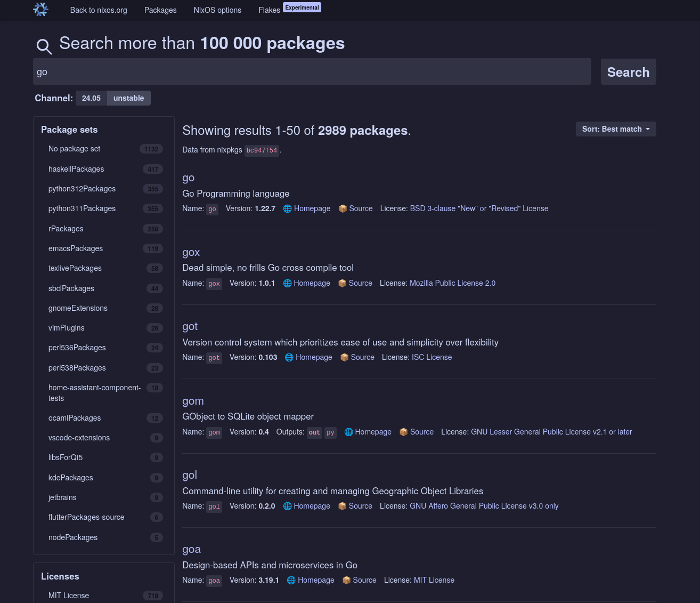700x603 pixels.
Task: Click the package Source icon for gox
Action: (x=343, y=284)
